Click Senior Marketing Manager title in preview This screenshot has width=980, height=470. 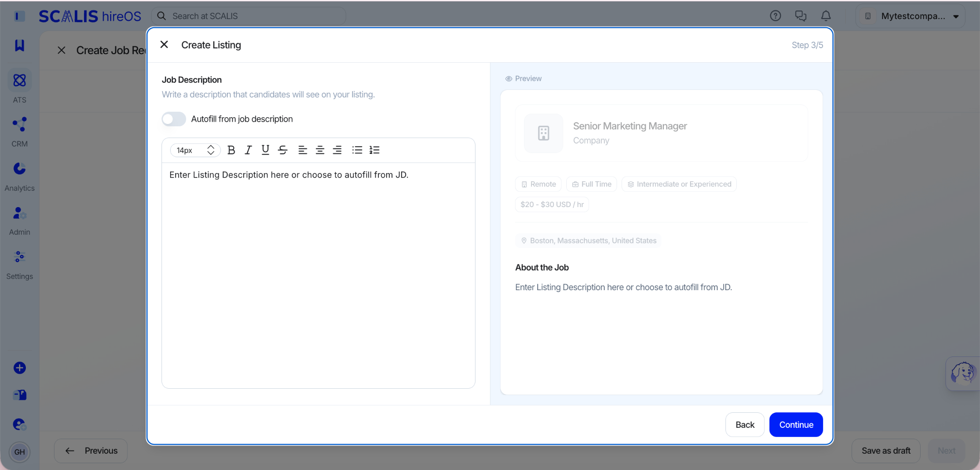click(x=630, y=126)
